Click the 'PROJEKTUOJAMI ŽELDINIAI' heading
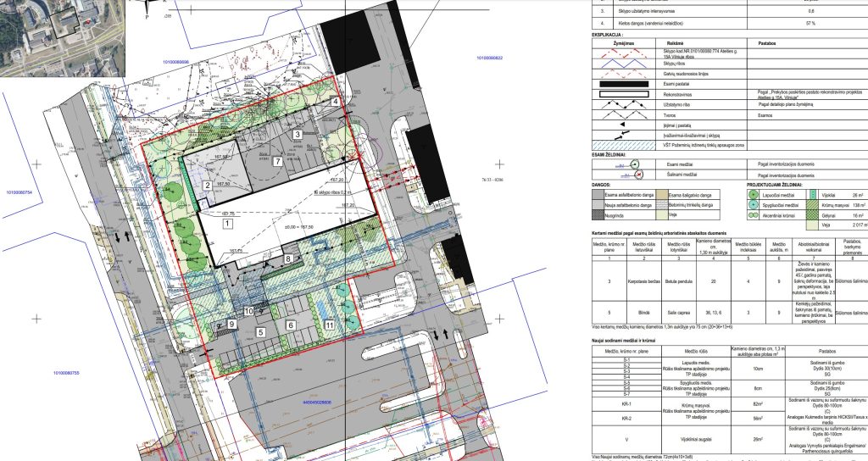 click(775, 185)
